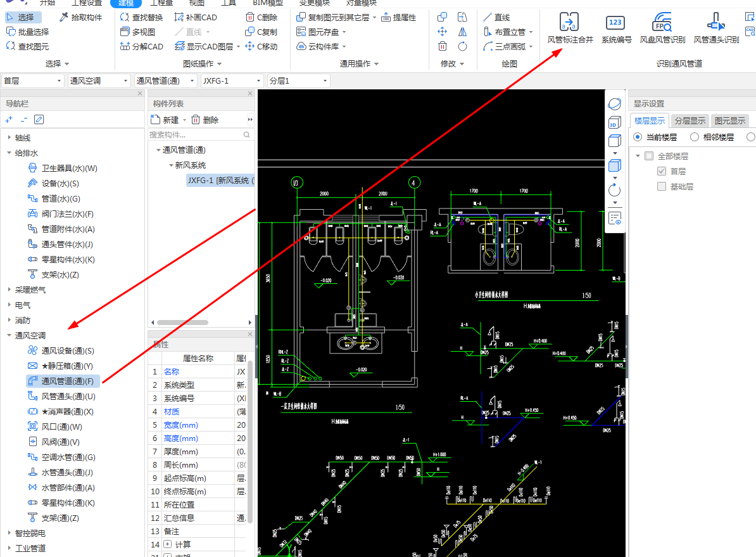Switch to the 图元显示 tab
This screenshot has height=557, width=756.
[x=730, y=120]
